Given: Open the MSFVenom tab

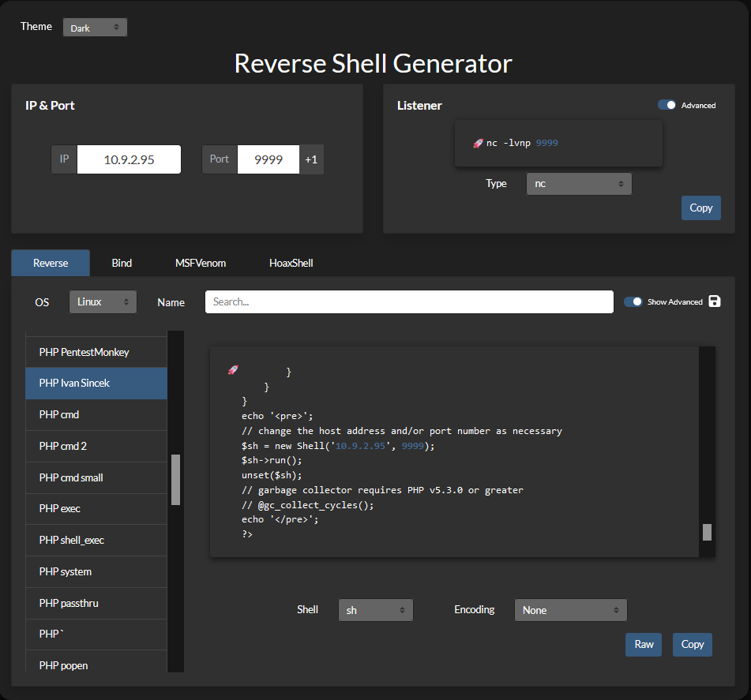Looking at the screenshot, I should [201, 263].
